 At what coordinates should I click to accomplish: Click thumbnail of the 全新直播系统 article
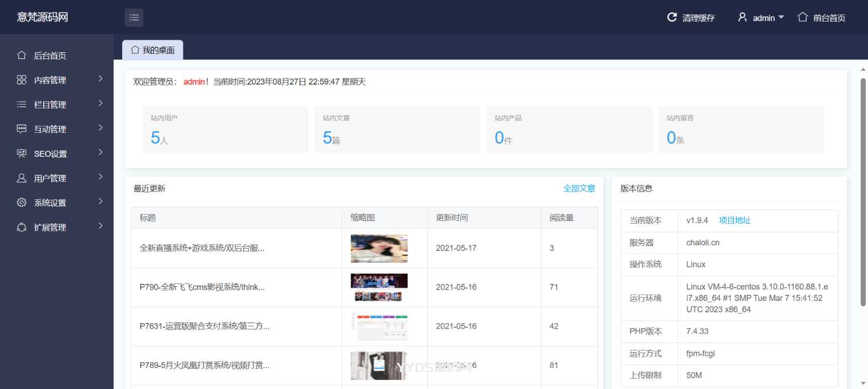[x=379, y=248]
